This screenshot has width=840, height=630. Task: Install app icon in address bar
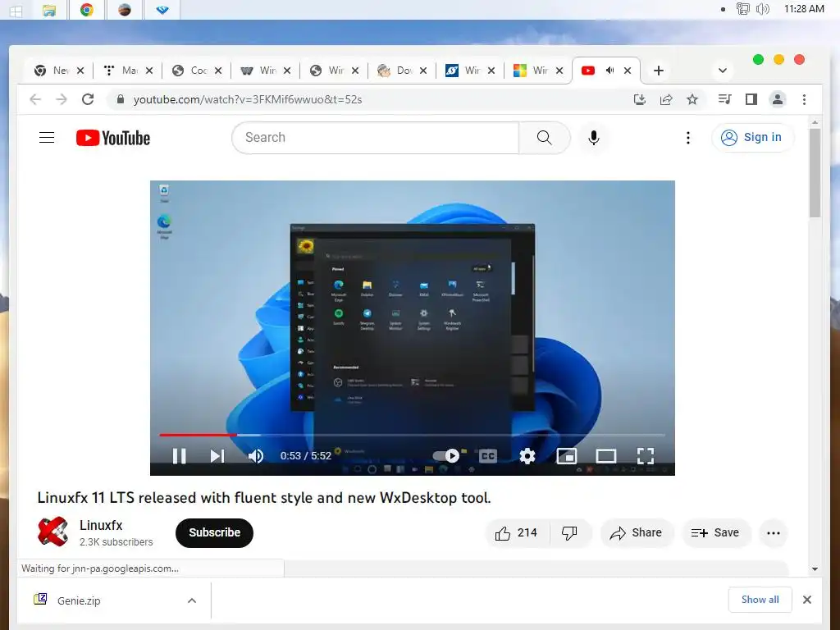click(640, 99)
